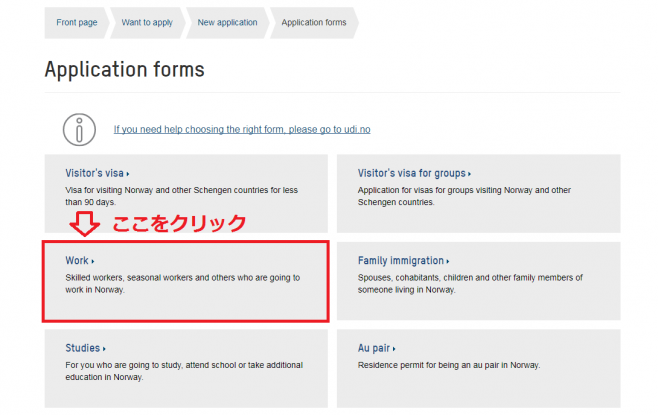Select the Au pair title link
Image resolution: width=658 pixels, height=415 pixels.
374,348
